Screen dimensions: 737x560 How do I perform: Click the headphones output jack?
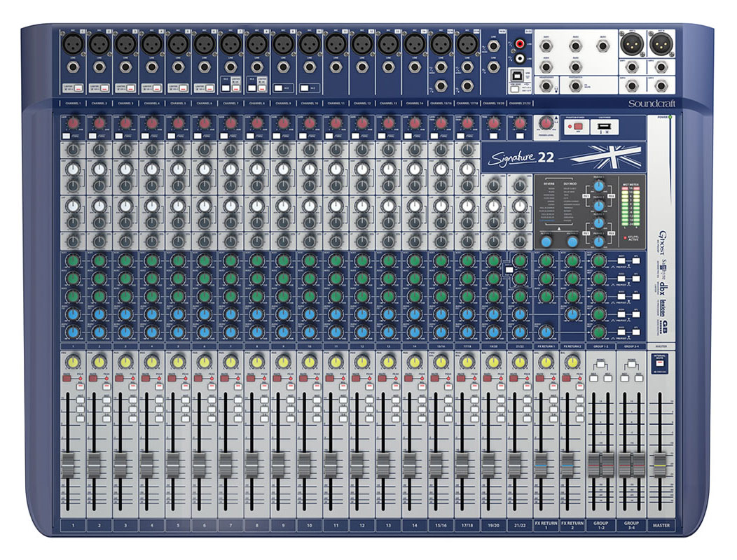coord(546,86)
